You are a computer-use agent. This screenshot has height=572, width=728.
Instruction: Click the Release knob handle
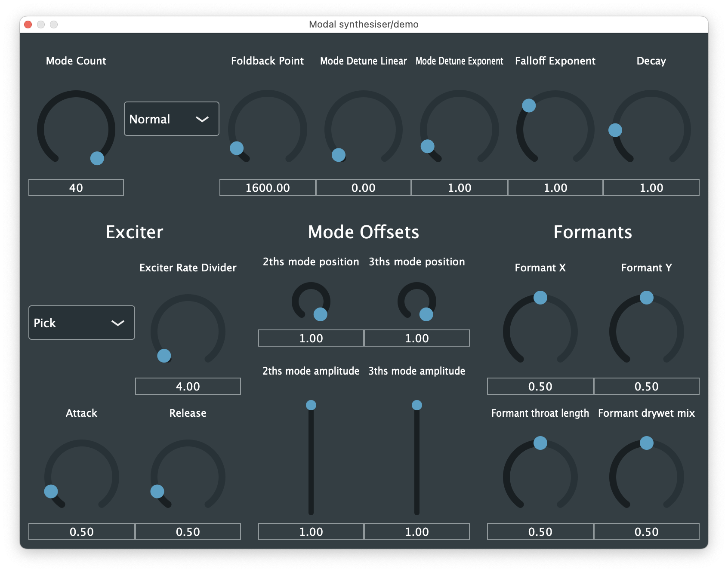(x=157, y=491)
